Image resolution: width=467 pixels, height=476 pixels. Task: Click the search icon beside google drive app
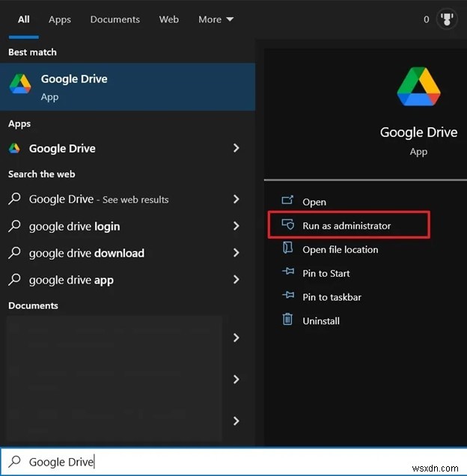14,279
